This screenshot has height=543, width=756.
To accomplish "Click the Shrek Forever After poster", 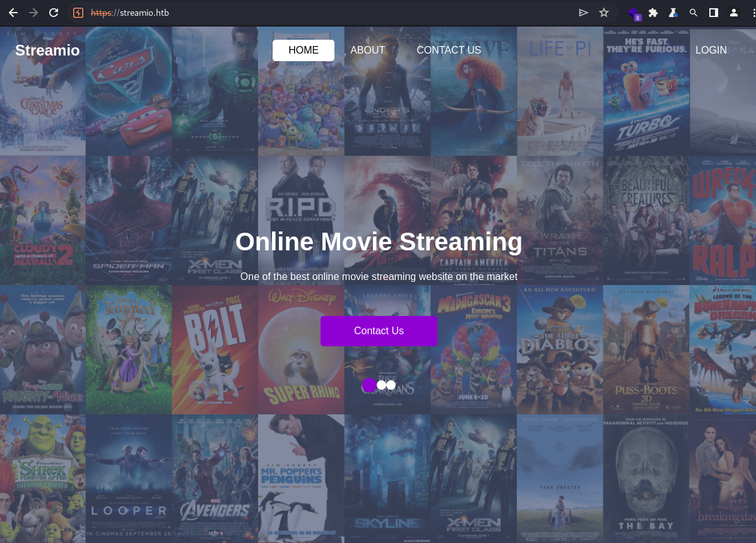I will [x=43, y=479].
